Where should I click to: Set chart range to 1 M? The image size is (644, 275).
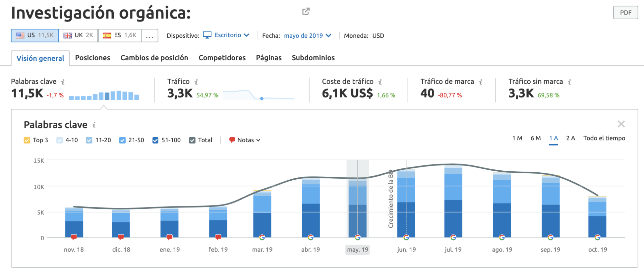(517, 138)
